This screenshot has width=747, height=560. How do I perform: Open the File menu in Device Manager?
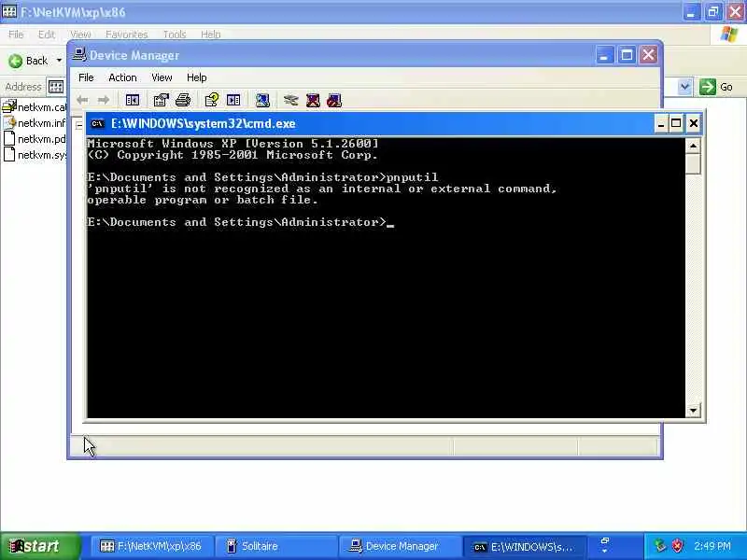click(x=86, y=77)
